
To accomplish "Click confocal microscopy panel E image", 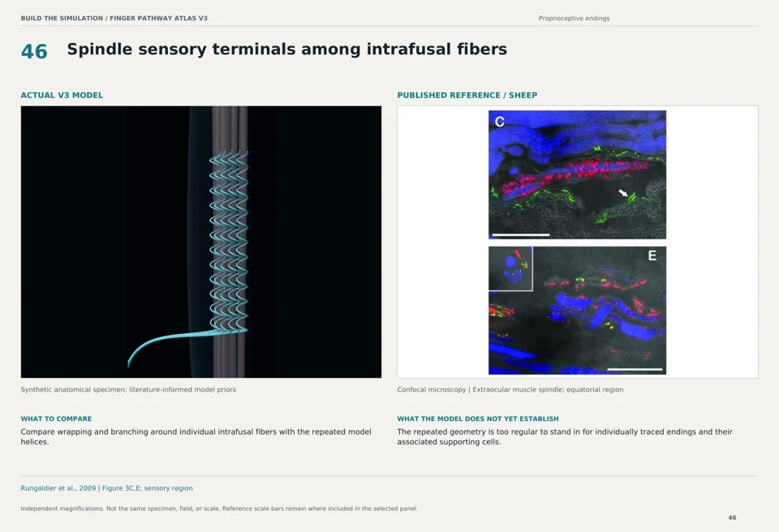I will (577, 311).
